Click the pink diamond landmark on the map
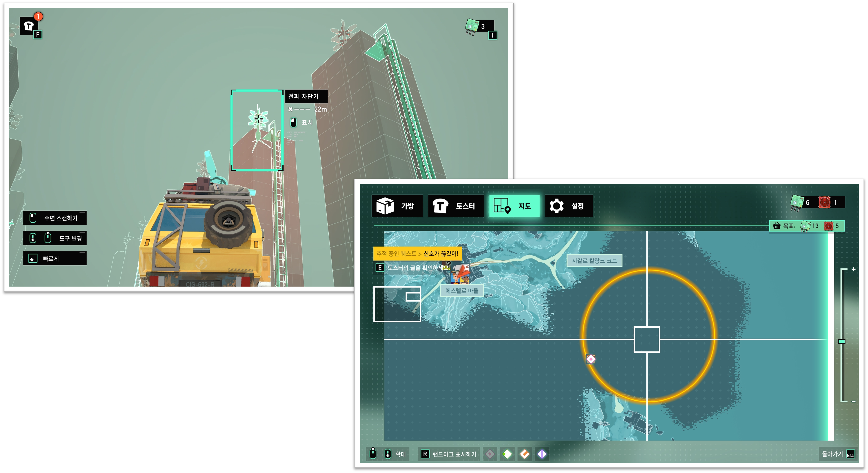Viewport: 868px width, 473px height. (x=590, y=359)
